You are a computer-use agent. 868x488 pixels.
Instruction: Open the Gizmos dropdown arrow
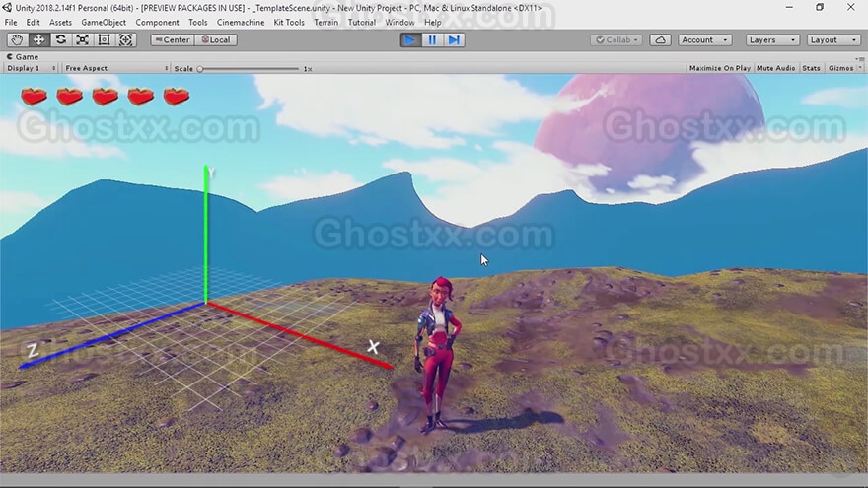coord(860,68)
